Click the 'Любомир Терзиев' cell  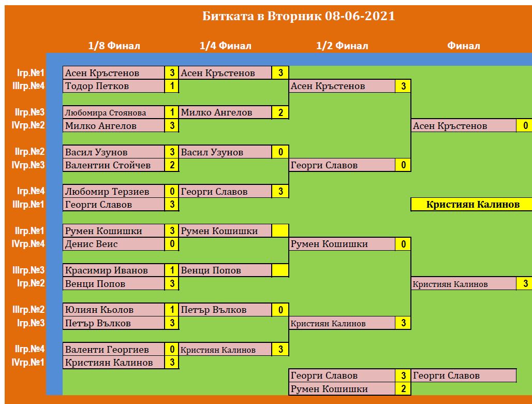[113, 192]
